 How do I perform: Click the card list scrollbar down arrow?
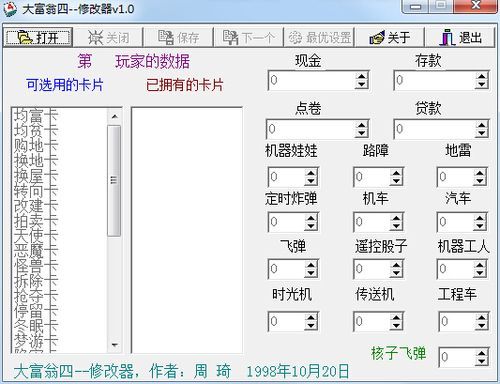(x=114, y=345)
